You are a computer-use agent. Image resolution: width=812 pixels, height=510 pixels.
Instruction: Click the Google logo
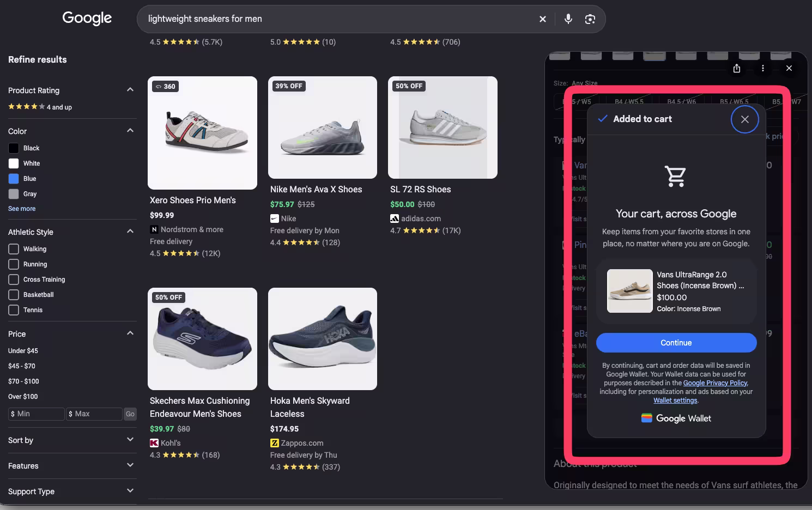coord(87,18)
